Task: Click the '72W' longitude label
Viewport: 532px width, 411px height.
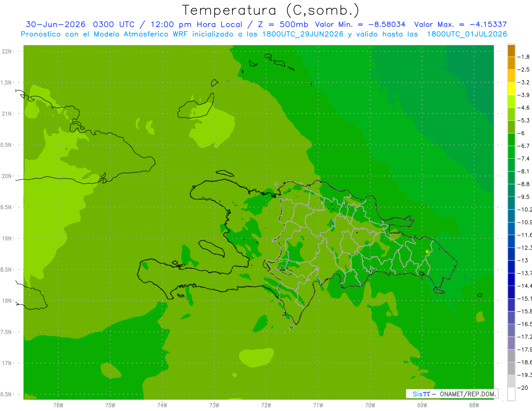Action: click(266, 405)
